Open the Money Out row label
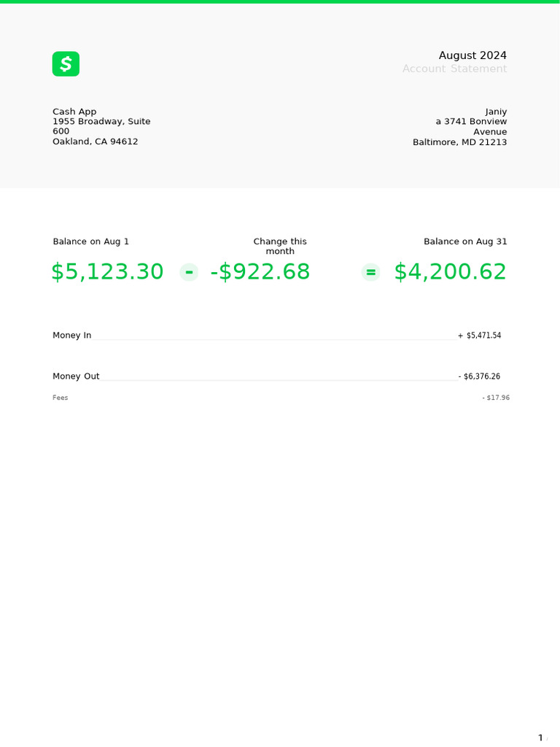Screen dimensions: 560x747 (x=76, y=376)
